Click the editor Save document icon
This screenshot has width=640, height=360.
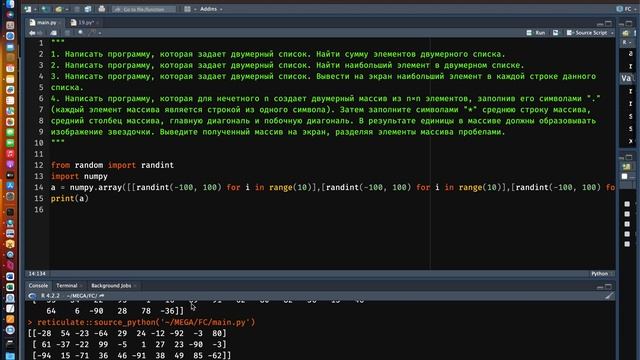[67, 33]
